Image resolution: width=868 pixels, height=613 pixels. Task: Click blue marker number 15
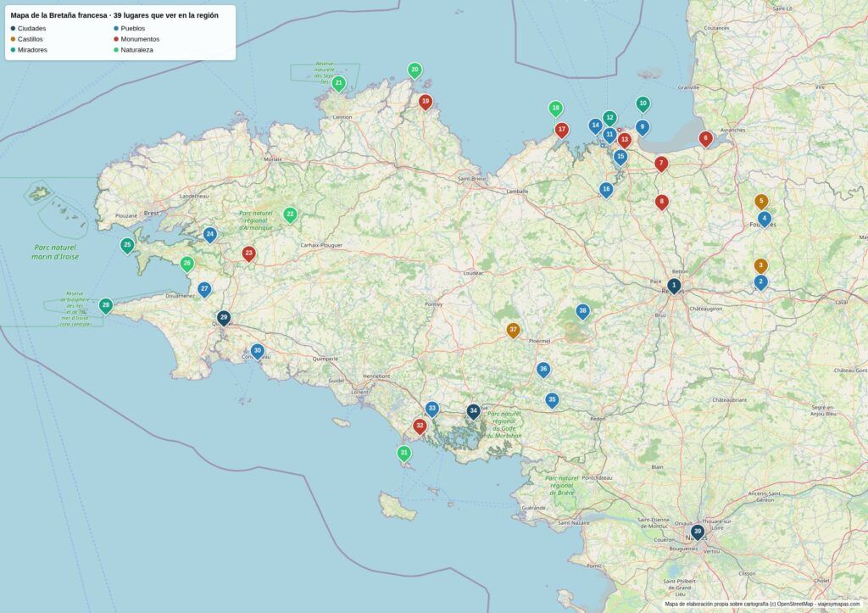(x=620, y=157)
